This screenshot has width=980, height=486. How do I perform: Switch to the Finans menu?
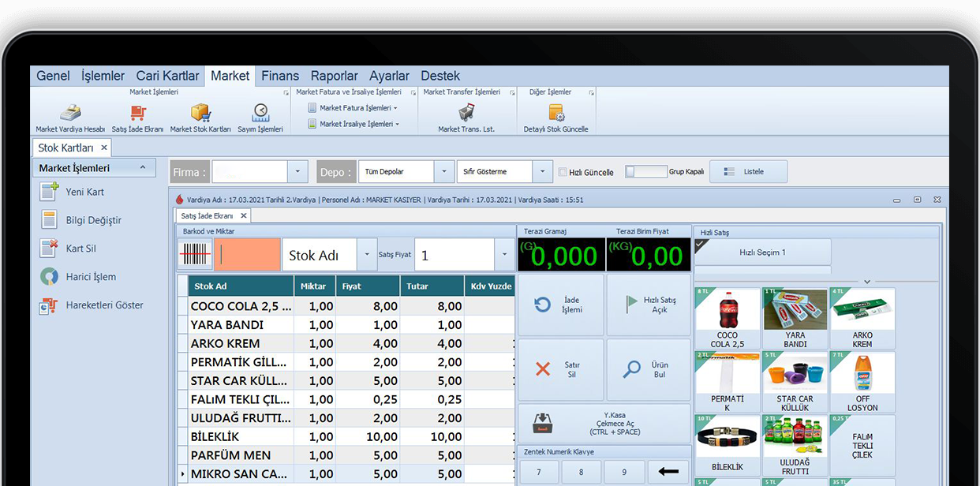tap(280, 75)
